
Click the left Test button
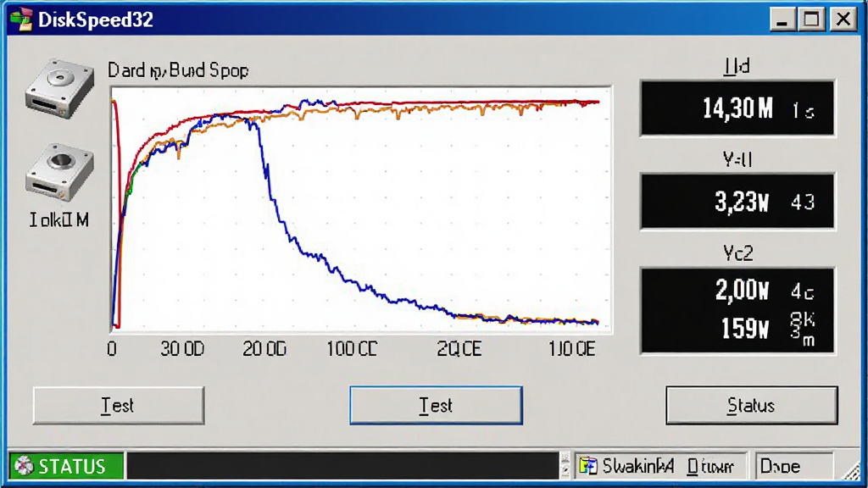(x=119, y=406)
